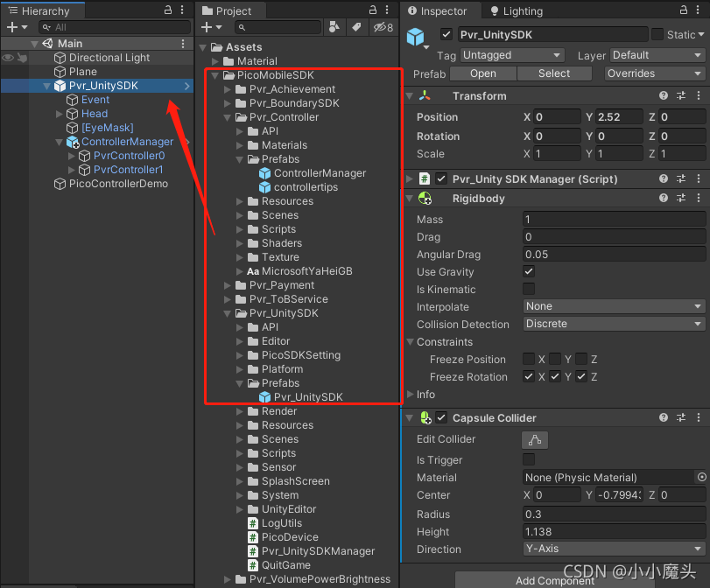Screen dimensions: 710x588
Task: Switch to the Project tab
Action: [x=231, y=10]
